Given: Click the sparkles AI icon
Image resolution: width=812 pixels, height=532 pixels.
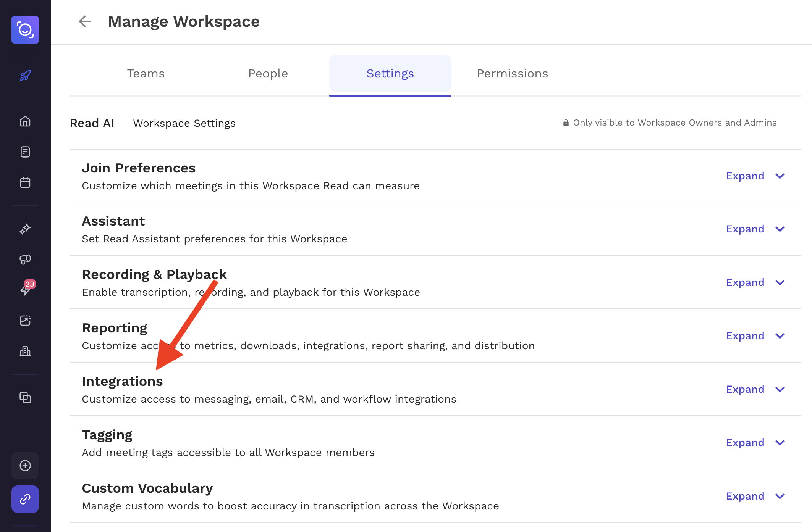Looking at the screenshot, I should click(x=25, y=229).
